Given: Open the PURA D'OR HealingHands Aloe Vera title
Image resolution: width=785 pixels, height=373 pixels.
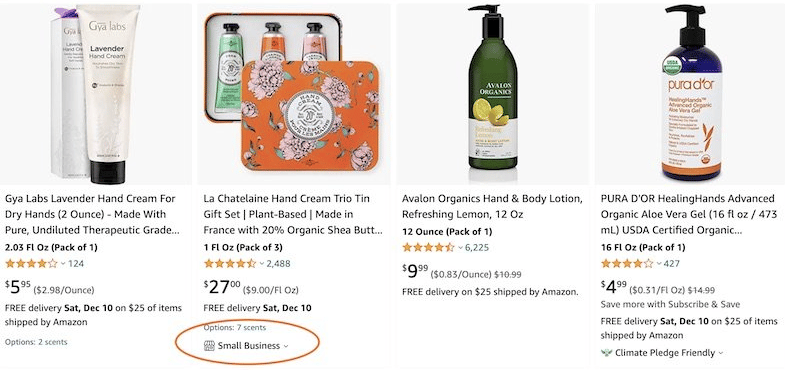Looking at the screenshot, I should [689, 214].
